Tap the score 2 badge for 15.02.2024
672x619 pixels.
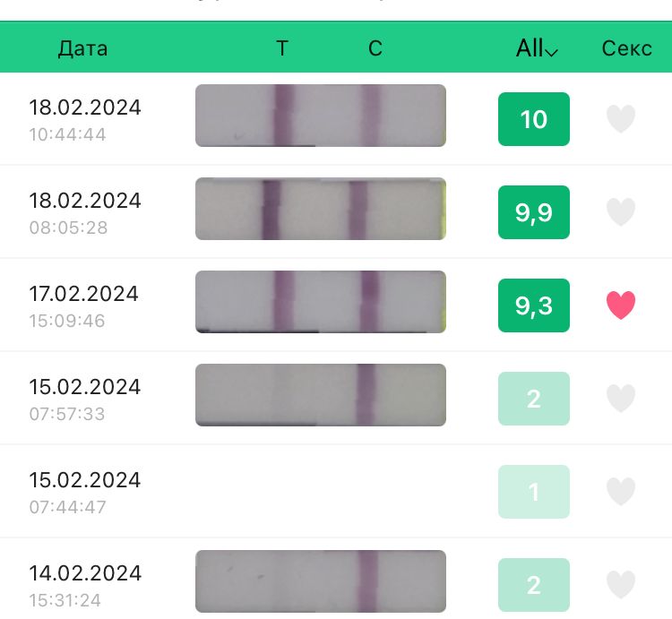(x=534, y=399)
